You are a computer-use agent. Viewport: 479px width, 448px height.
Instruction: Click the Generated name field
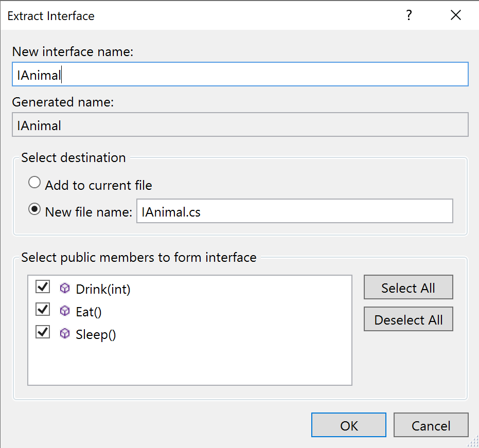pos(240,124)
